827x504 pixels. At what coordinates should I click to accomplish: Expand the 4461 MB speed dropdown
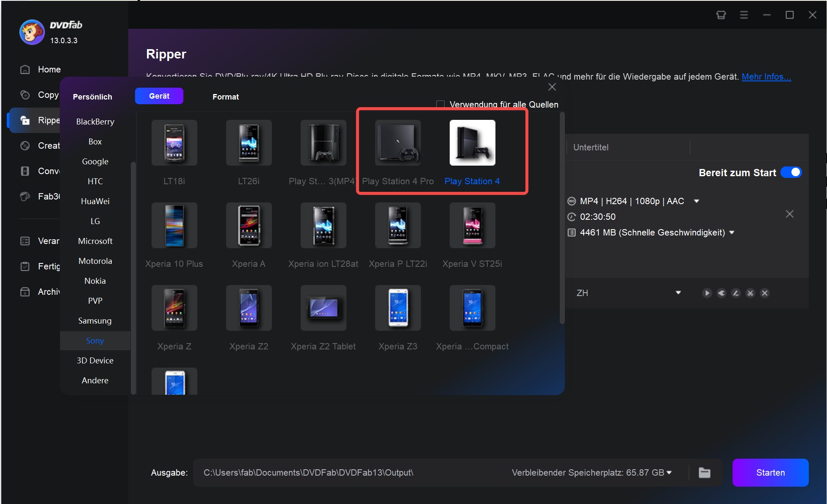[732, 233]
